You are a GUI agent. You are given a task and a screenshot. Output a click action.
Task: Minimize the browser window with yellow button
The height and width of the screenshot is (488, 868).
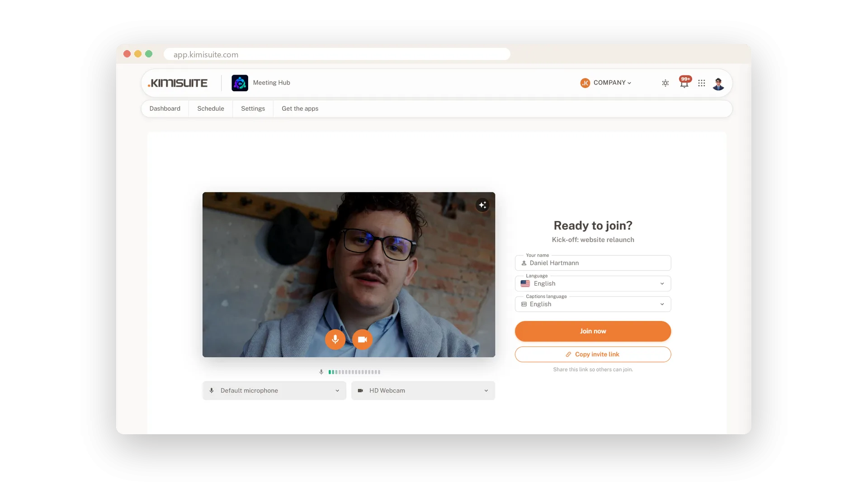[x=138, y=54]
